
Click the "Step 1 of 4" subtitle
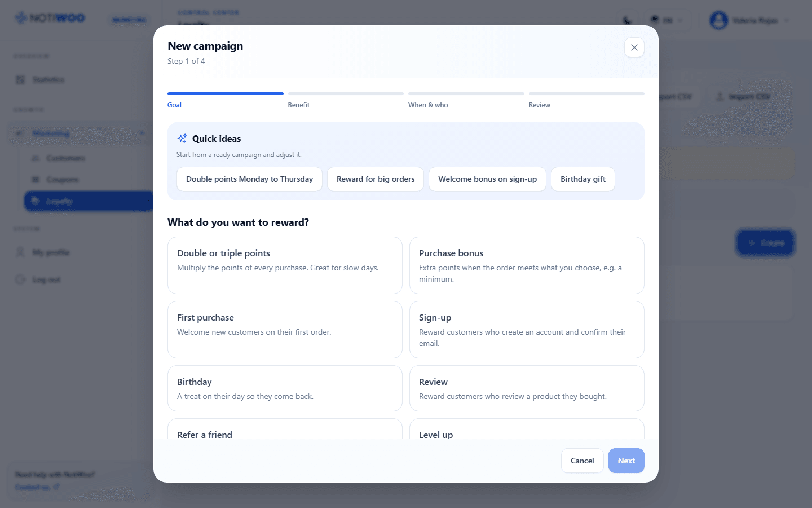click(186, 61)
